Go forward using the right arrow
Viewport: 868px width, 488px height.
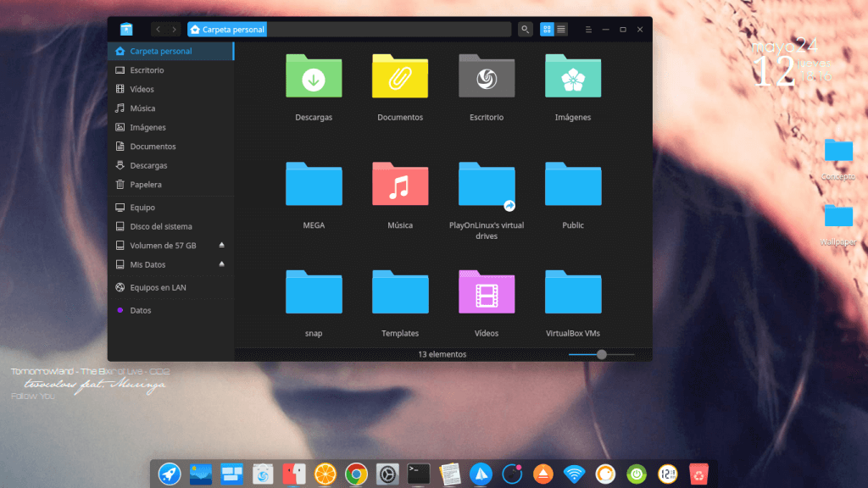pyautogui.click(x=174, y=30)
